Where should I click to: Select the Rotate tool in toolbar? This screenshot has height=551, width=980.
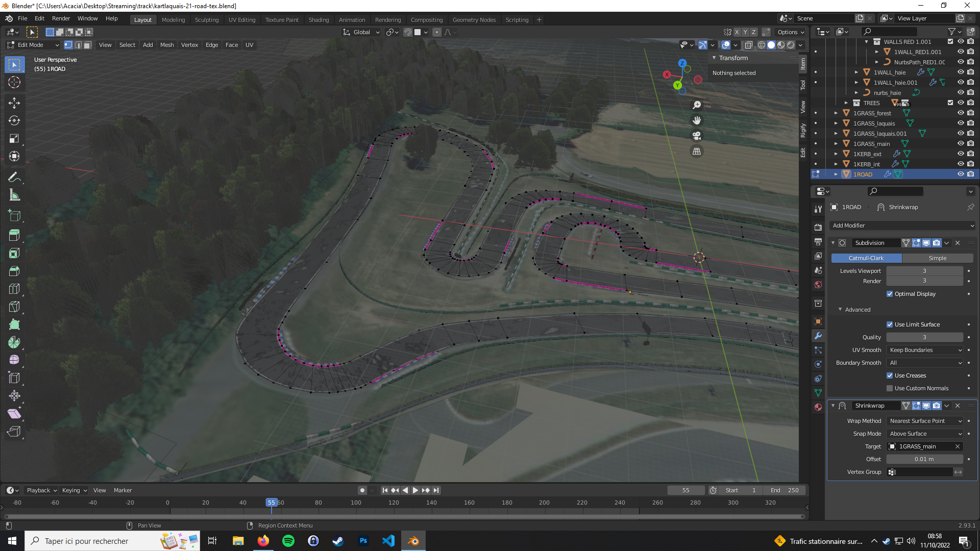pyautogui.click(x=14, y=121)
